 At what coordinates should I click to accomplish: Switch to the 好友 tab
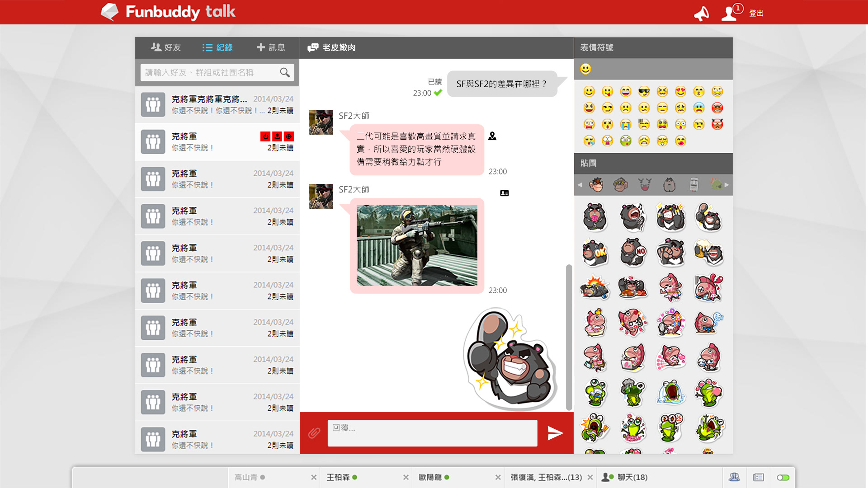166,47
